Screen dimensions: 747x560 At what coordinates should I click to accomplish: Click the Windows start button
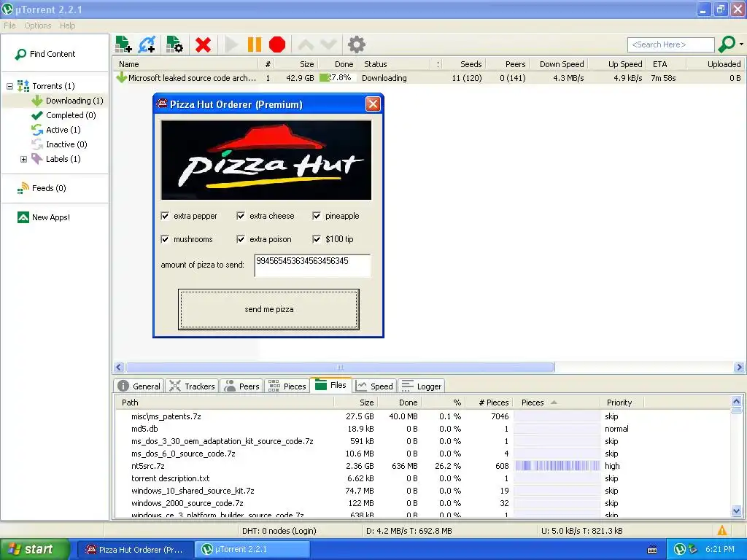[x=34, y=549]
